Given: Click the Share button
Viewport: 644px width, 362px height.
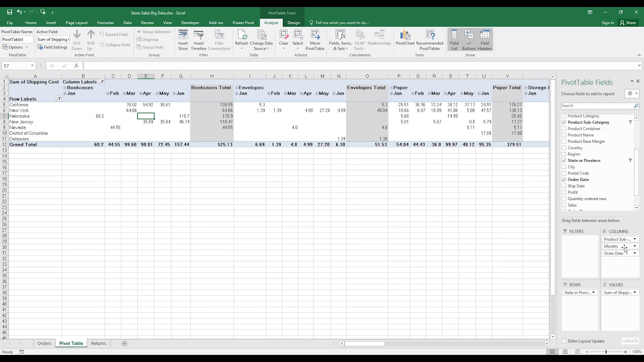Looking at the screenshot, I should 628,23.
